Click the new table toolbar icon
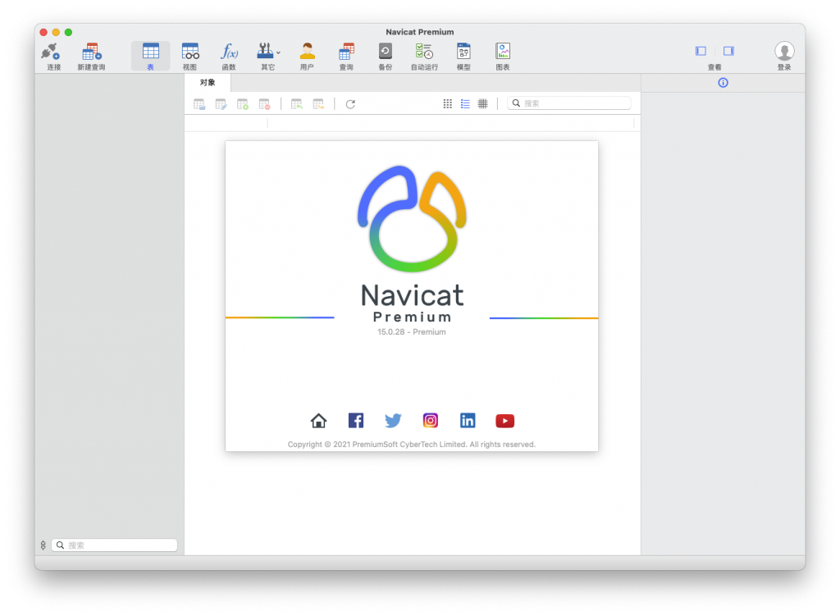 pos(243,104)
